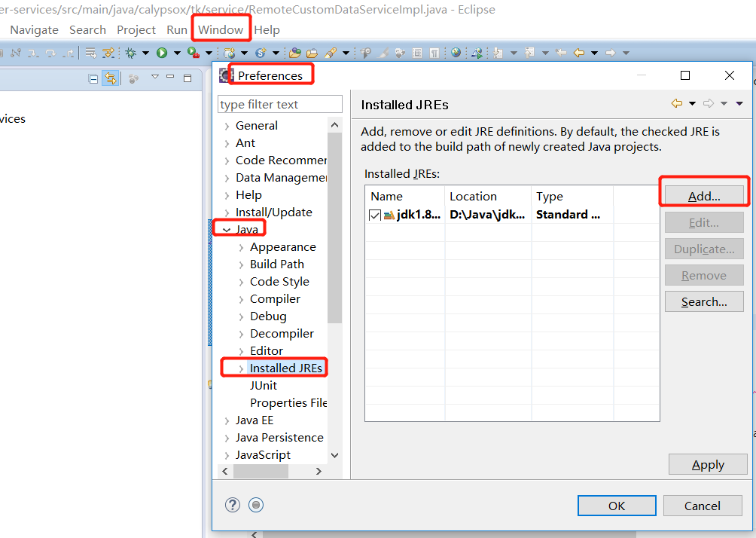Click the Apply button
The image size is (756, 538).
click(708, 464)
